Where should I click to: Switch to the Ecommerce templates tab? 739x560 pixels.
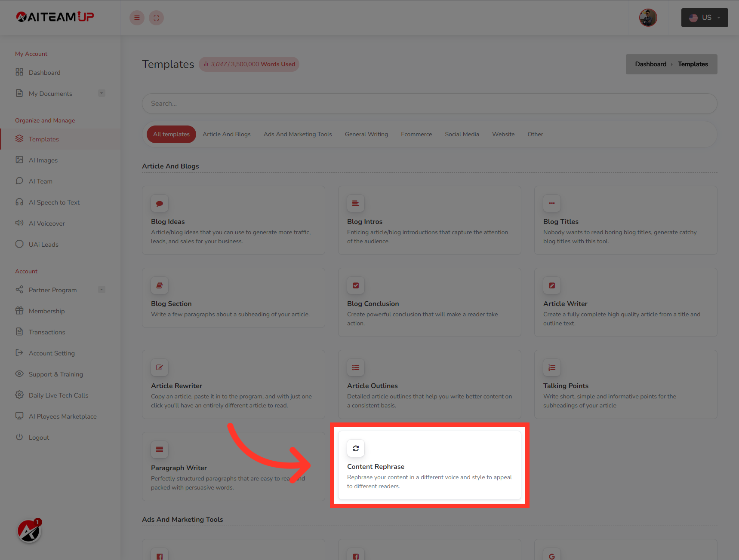point(416,134)
